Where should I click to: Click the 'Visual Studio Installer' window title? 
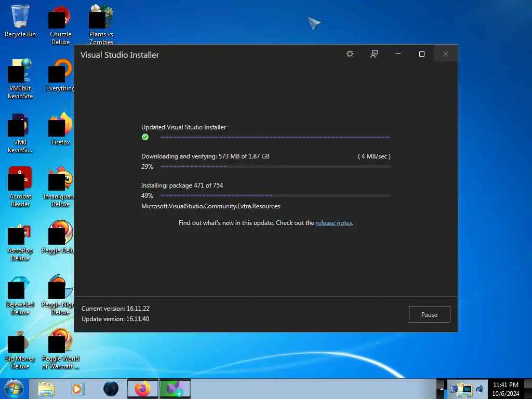point(119,55)
